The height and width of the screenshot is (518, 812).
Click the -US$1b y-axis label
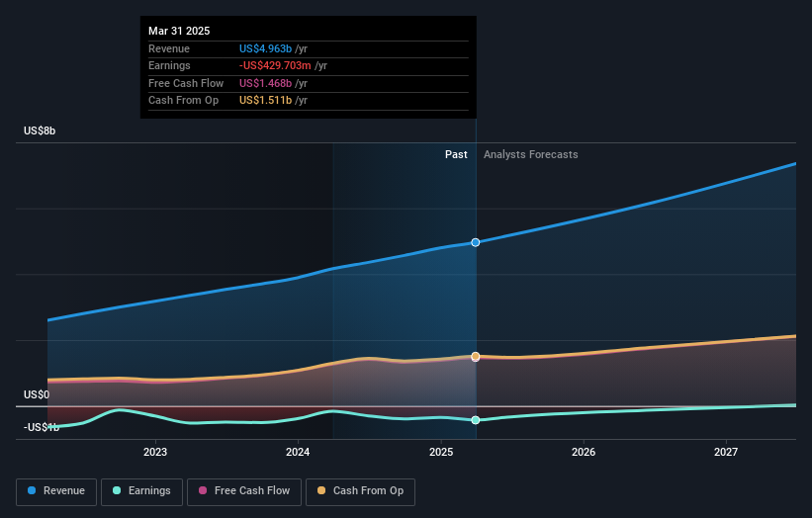(42, 427)
